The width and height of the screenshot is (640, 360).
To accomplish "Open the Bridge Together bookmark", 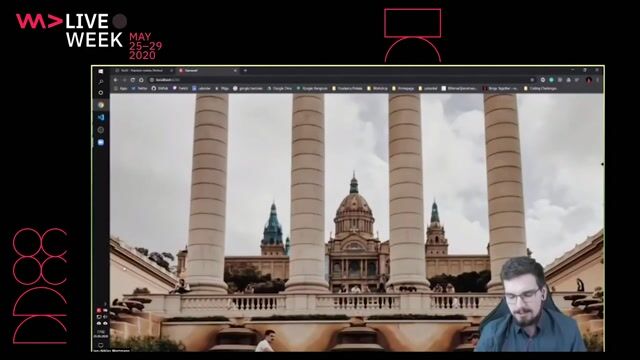I will pos(500,88).
